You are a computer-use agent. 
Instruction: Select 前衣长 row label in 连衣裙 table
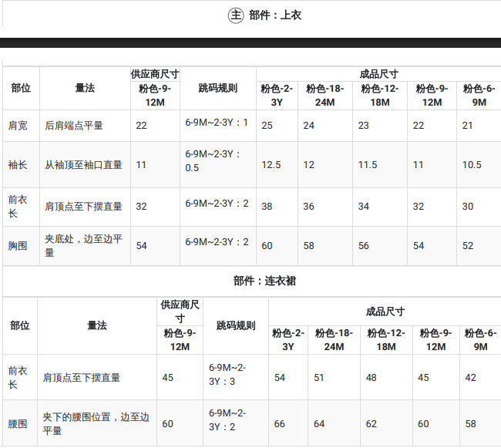click(x=18, y=377)
